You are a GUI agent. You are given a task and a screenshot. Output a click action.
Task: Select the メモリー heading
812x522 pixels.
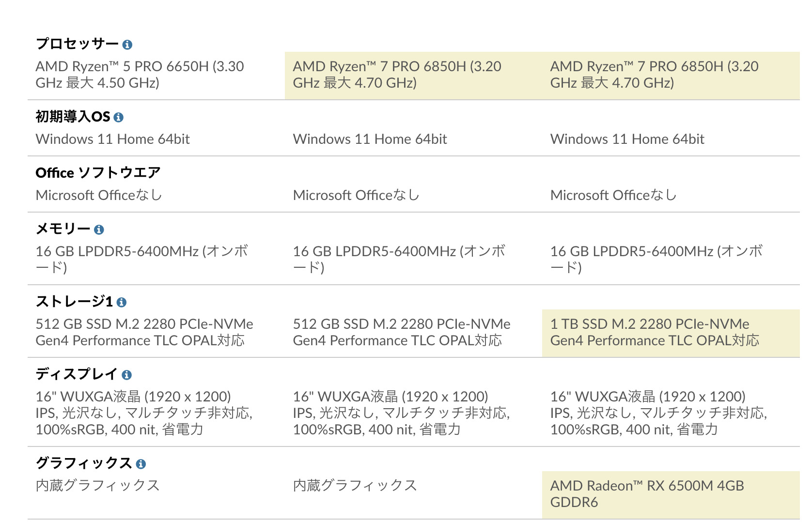coord(63,229)
